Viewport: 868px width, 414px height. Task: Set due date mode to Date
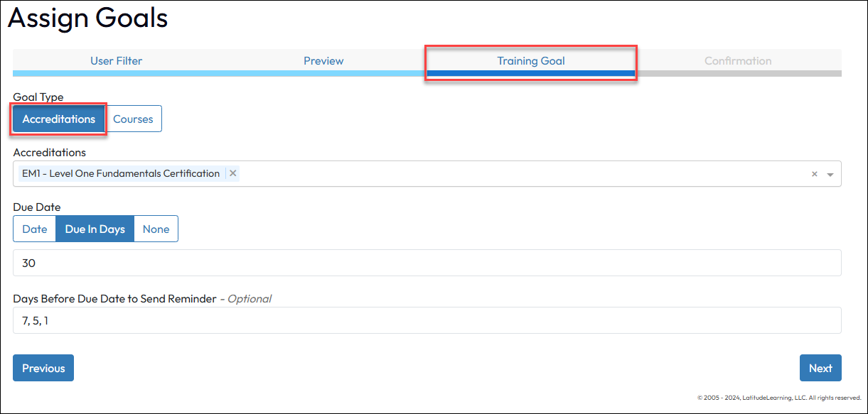click(35, 229)
